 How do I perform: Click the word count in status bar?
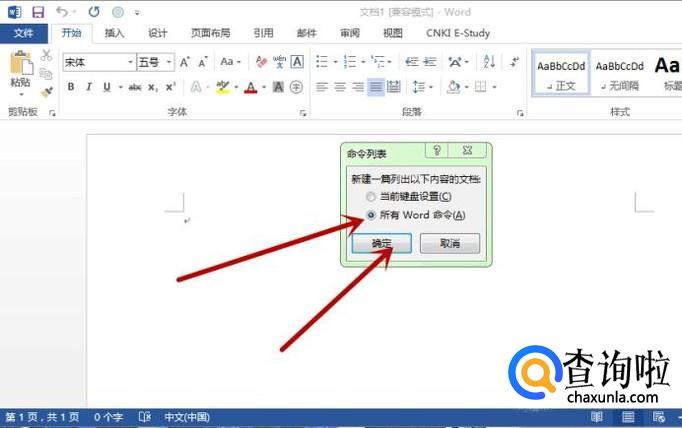108,417
